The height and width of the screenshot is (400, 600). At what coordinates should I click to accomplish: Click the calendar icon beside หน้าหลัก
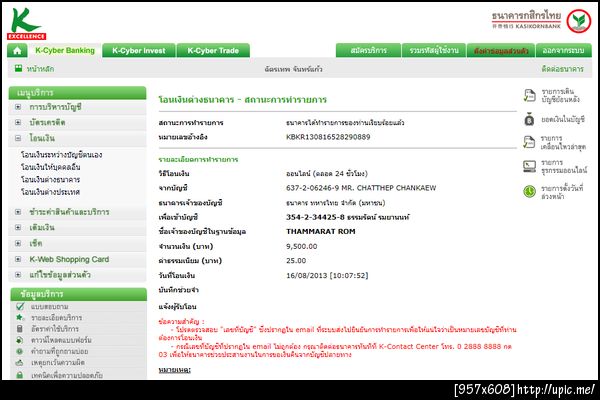(18, 69)
